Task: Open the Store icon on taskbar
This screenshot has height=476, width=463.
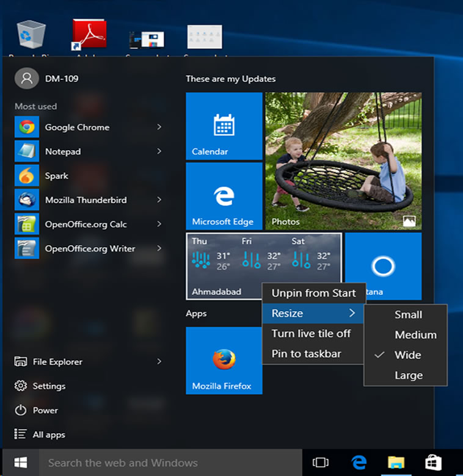Action: [x=433, y=463]
